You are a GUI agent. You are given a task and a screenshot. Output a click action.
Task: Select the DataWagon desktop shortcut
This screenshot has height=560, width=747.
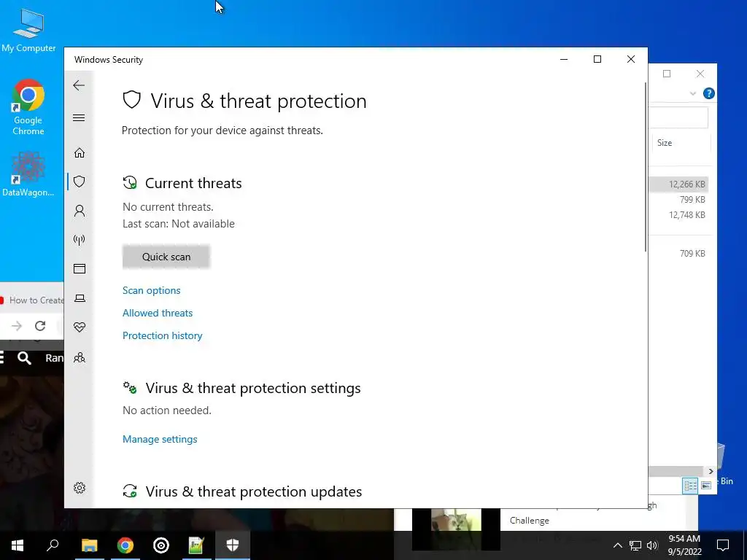click(28, 174)
